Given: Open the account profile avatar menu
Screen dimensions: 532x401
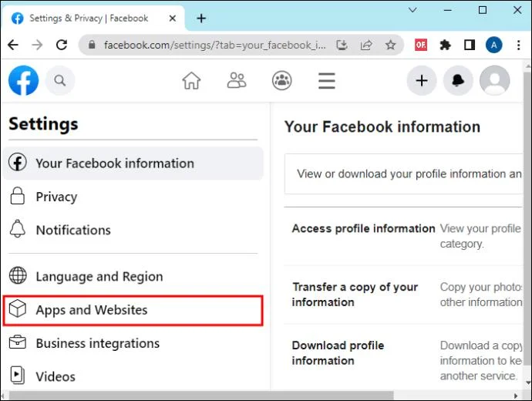Looking at the screenshot, I should tap(494, 81).
